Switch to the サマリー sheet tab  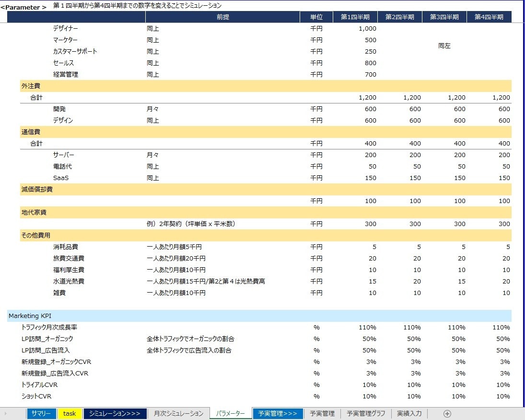41,414
